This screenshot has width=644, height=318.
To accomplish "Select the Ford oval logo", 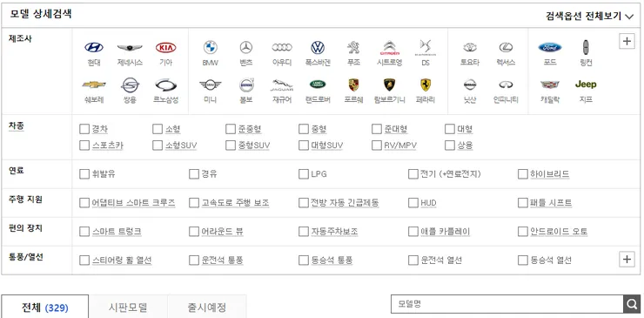I will click(550, 48).
